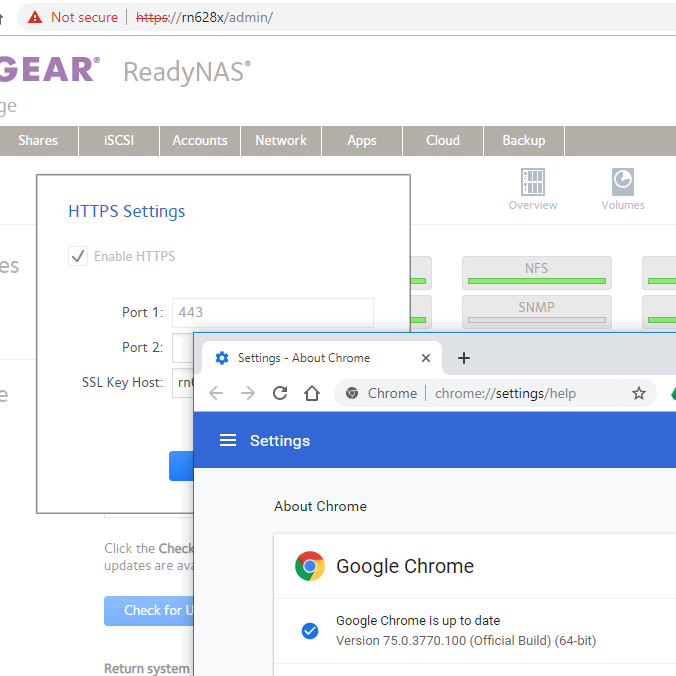The width and height of the screenshot is (676, 676).
Task: Open the Settings hamburger menu
Action: tap(228, 440)
